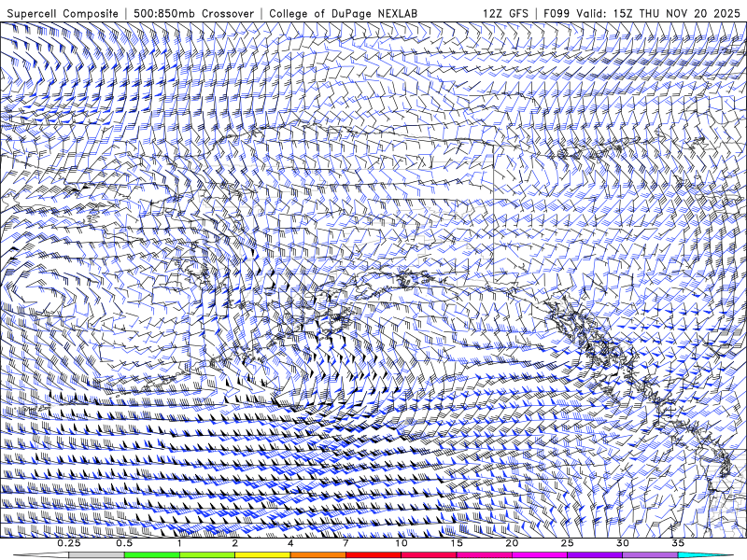Click the legend value 15
The height and width of the screenshot is (560, 747).
[x=457, y=543]
